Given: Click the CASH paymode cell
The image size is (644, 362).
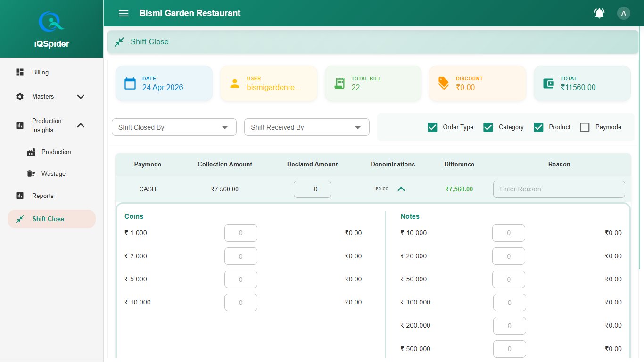Looking at the screenshot, I should pyautogui.click(x=148, y=189).
